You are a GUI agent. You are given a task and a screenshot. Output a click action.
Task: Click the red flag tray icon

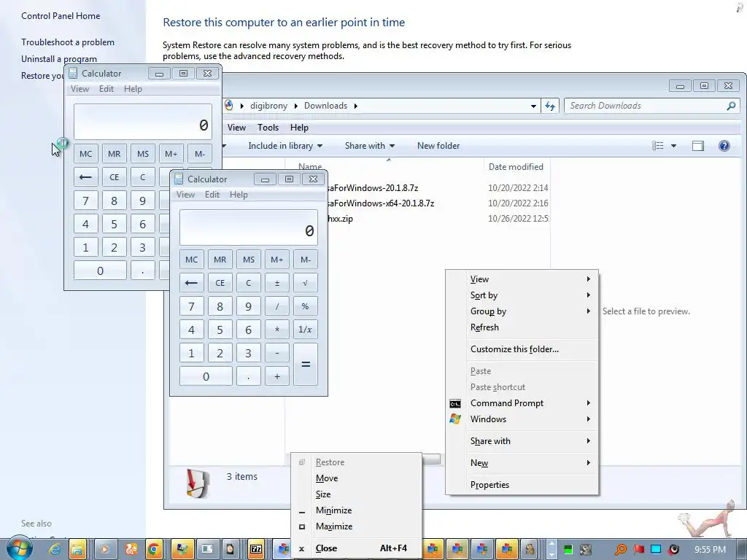[638, 550]
